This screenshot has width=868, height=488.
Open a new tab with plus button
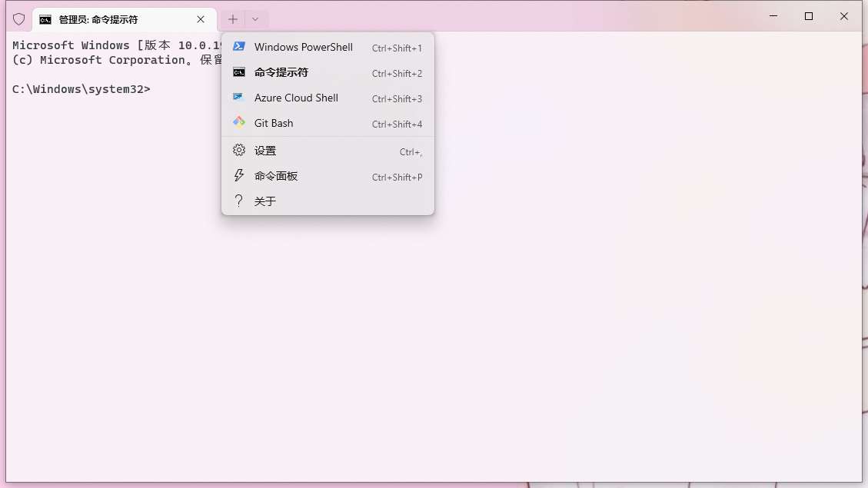point(233,19)
